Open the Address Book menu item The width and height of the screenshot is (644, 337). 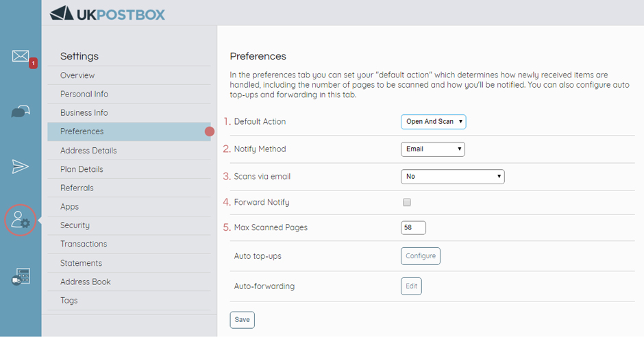click(x=86, y=282)
